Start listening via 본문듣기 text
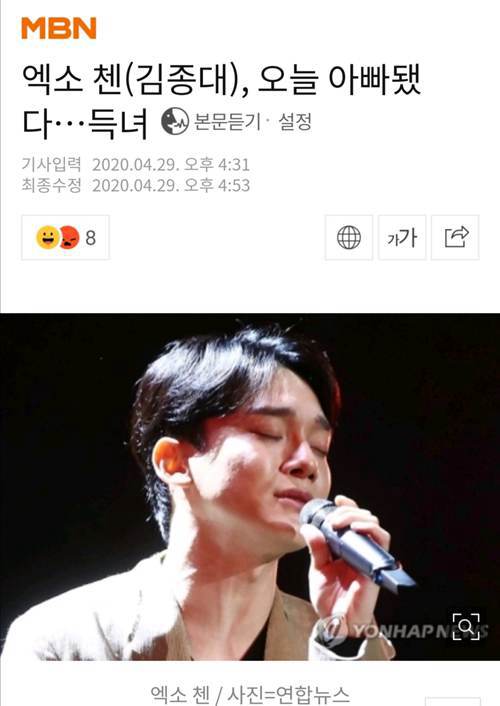This screenshot has height=706, width=500. pos(227,122)
